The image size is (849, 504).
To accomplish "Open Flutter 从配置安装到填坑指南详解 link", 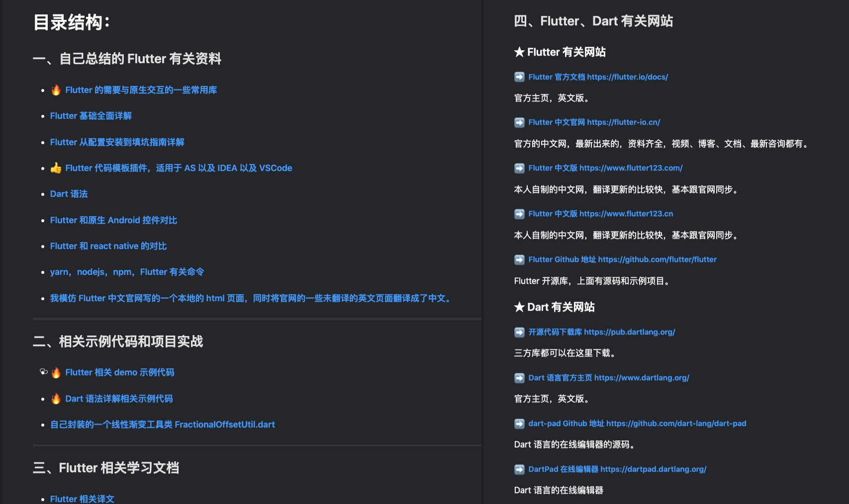I will click(x=117, y=142).
